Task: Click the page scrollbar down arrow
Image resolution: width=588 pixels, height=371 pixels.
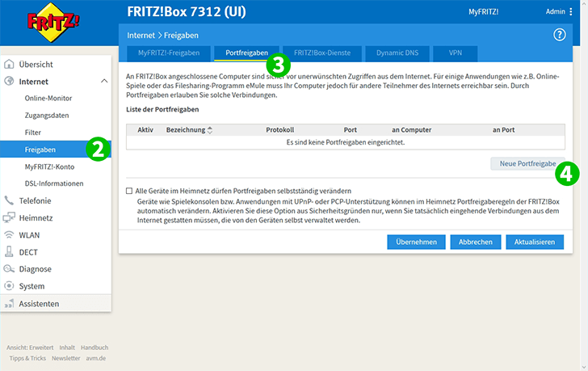Action: point(584,367)
